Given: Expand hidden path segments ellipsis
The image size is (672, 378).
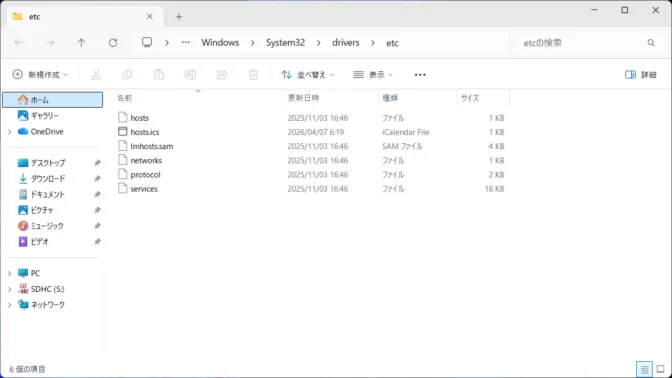Looking at the screenshot, I should click(185, 42).
